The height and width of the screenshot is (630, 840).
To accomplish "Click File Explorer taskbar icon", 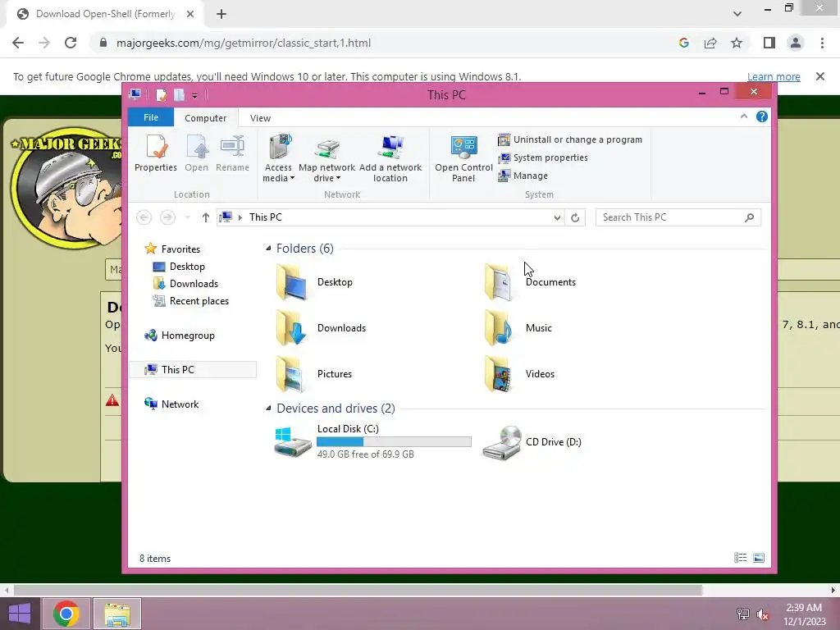I will [117, 614].
